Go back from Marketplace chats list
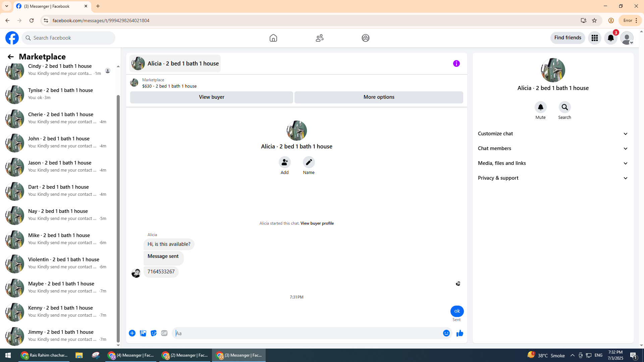This screenshot has height=362, width=644. click(11, 57)
